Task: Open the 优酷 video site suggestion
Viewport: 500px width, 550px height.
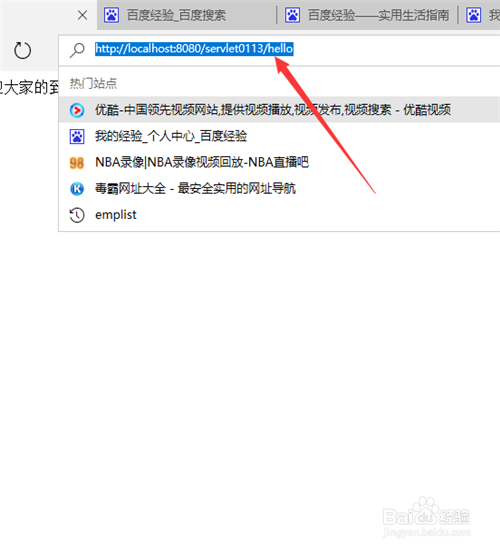Action: tap(279, 110)
